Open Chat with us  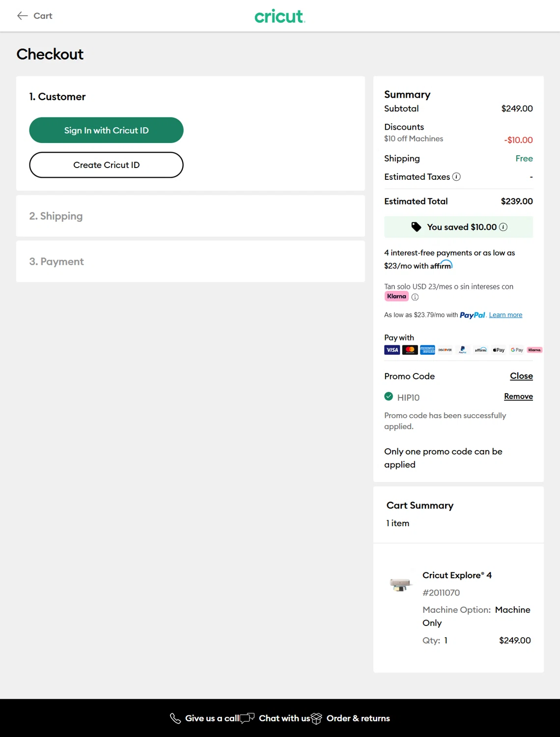click(284, 718)
